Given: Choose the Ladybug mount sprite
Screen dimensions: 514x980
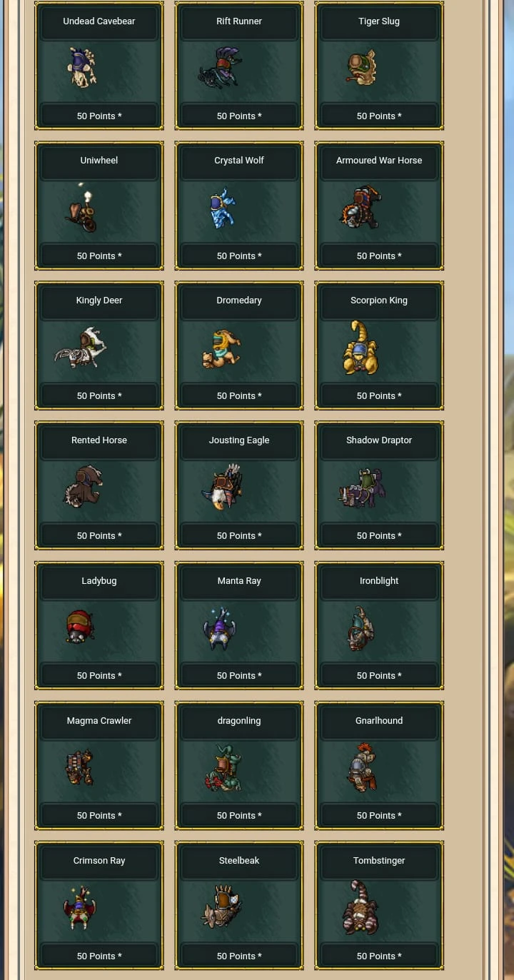Looking at the screenshot, I should pyautogui.click(x=80, y=627).
